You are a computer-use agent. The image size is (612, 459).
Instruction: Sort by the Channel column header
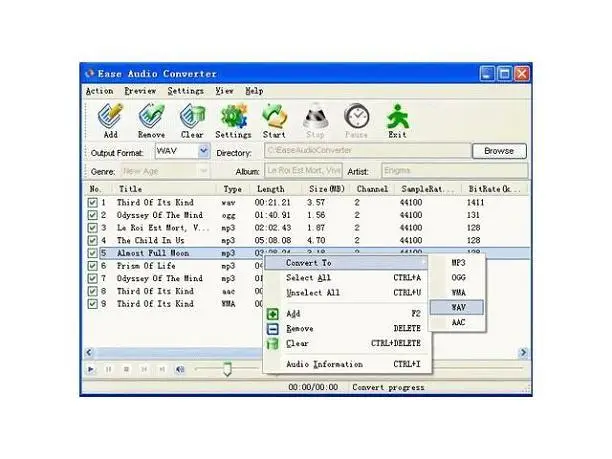[x=373, y=189]
